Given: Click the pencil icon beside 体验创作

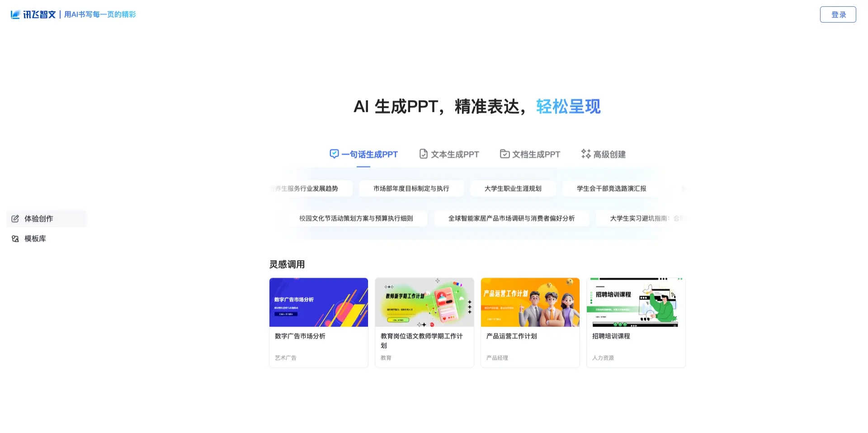Looking at the screenshot, I should pyautogui.click(x=15, y=219).
